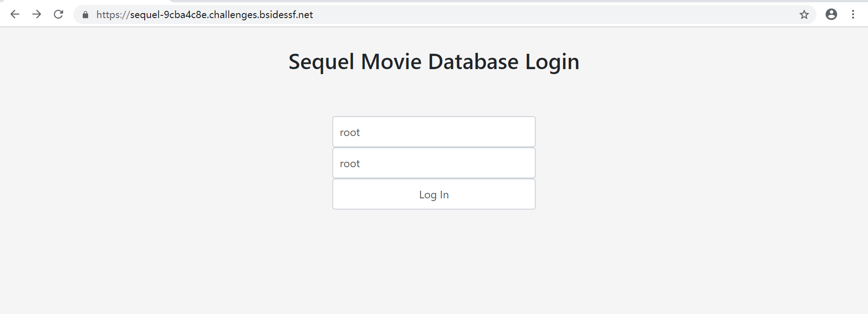This screenshot has height=314, width=868.
Task: Reload the Sequel login page
Action: [58, 14]
